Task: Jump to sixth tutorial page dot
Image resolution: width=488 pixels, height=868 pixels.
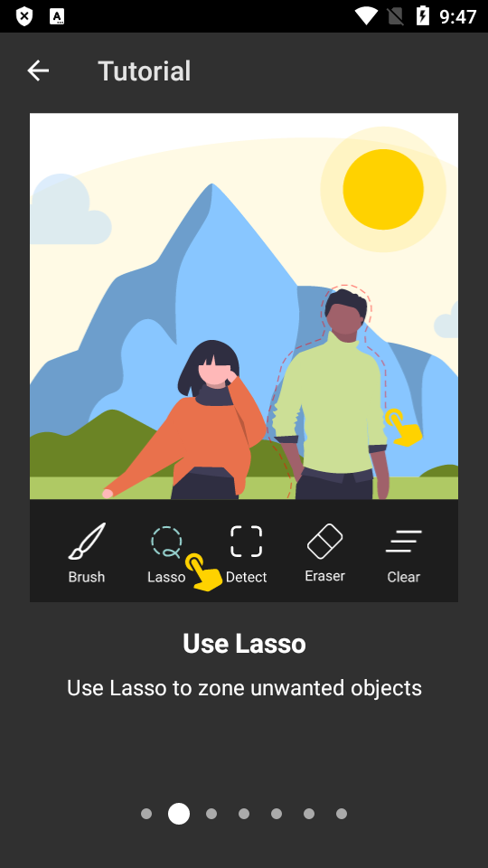Action: [x=309, y=814]
